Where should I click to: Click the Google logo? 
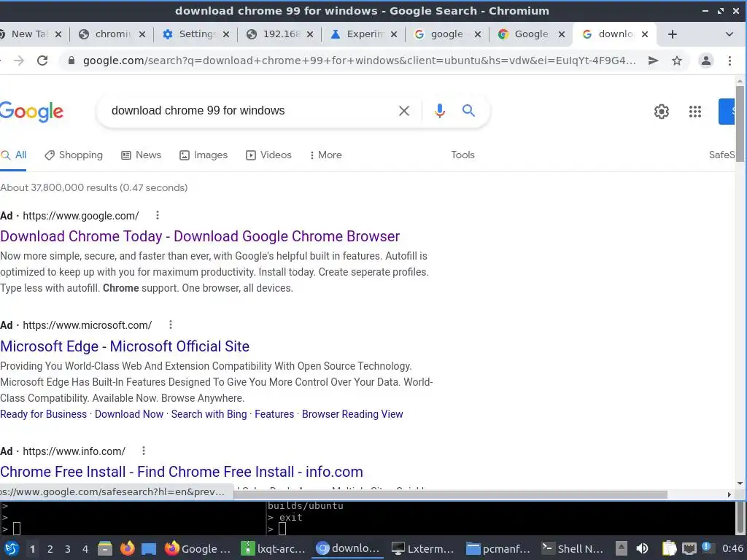pyautogui.click(x=31, y=112)
